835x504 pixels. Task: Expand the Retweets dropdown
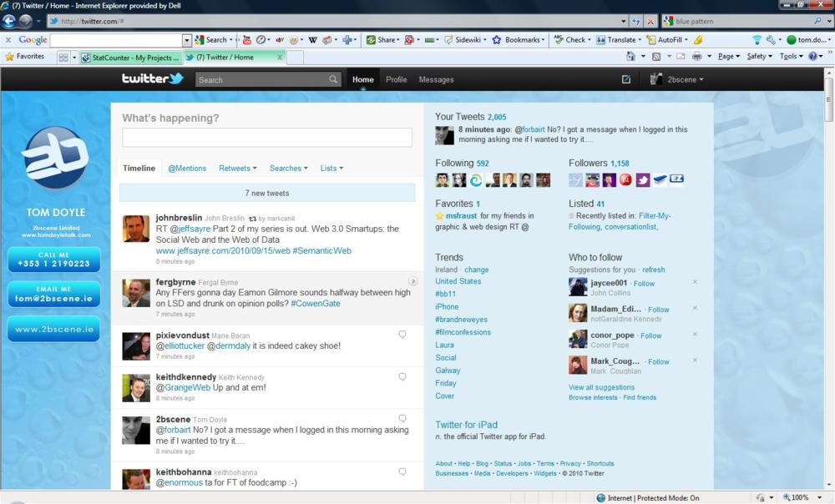239,169
